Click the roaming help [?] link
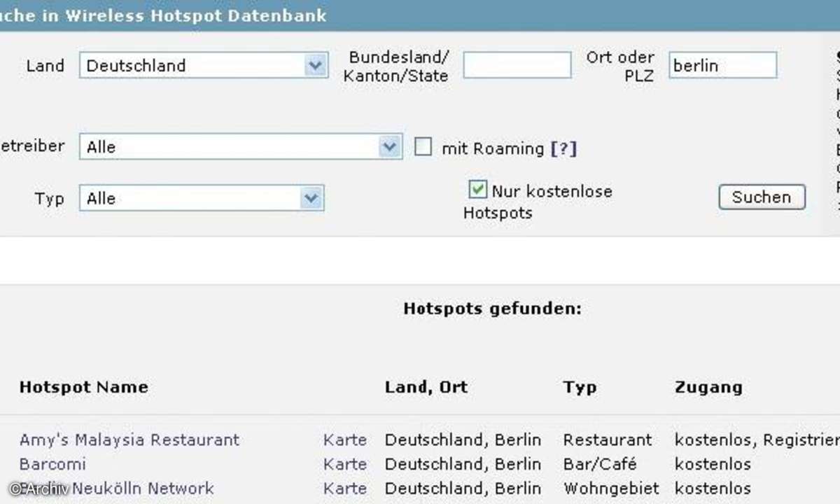The height and width of the screenshot is (504, 840). click(563, 148)
